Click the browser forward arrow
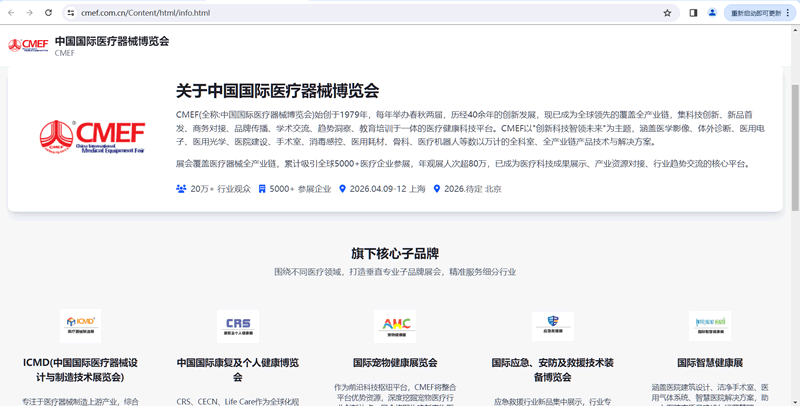Viewport: 800px width, 406px height. click(x=29, y=13)
